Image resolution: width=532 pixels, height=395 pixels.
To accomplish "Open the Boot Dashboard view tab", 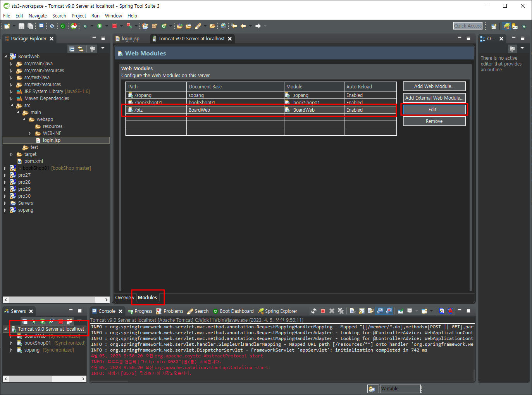I will click(233, 311).
